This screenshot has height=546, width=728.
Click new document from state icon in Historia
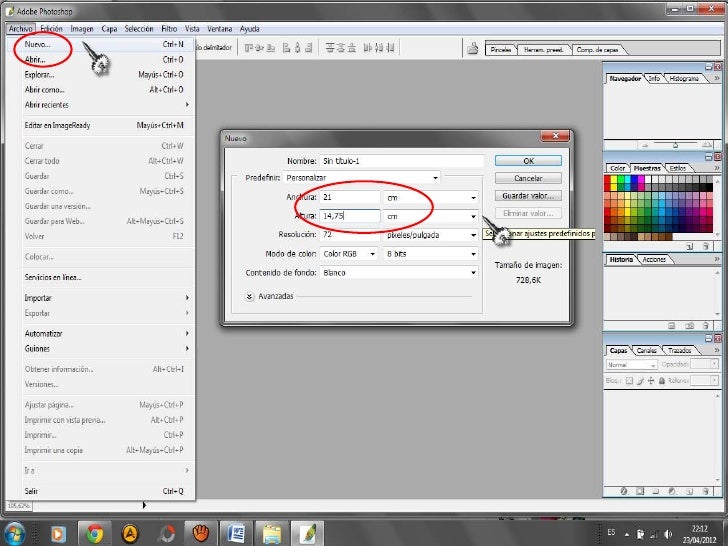point(671,326)
